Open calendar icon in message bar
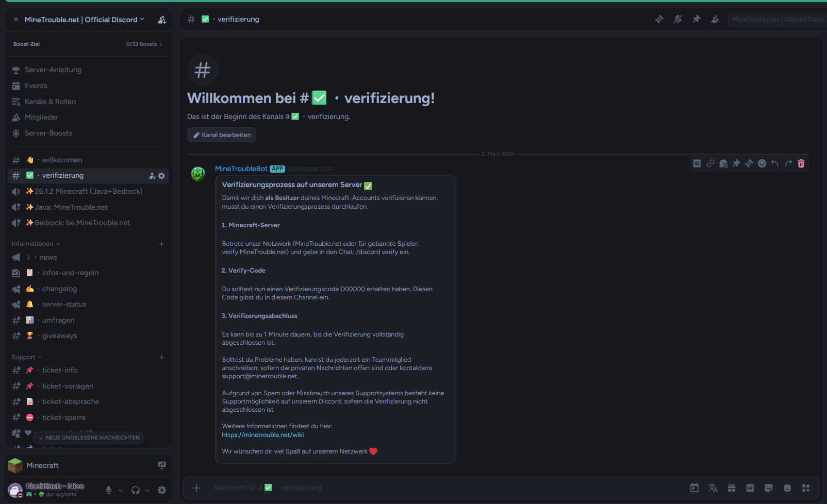Image resolution: width=827 pixels, height=504 pixels. [694, 488]
